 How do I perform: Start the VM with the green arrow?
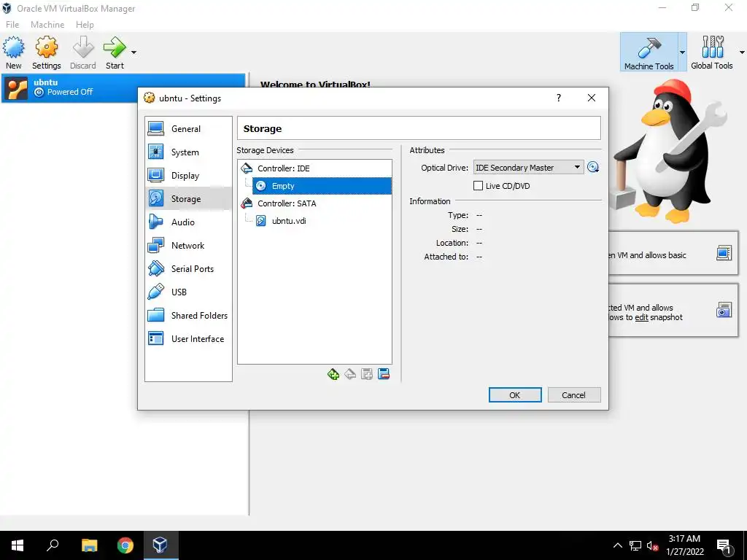pos(115,52)
